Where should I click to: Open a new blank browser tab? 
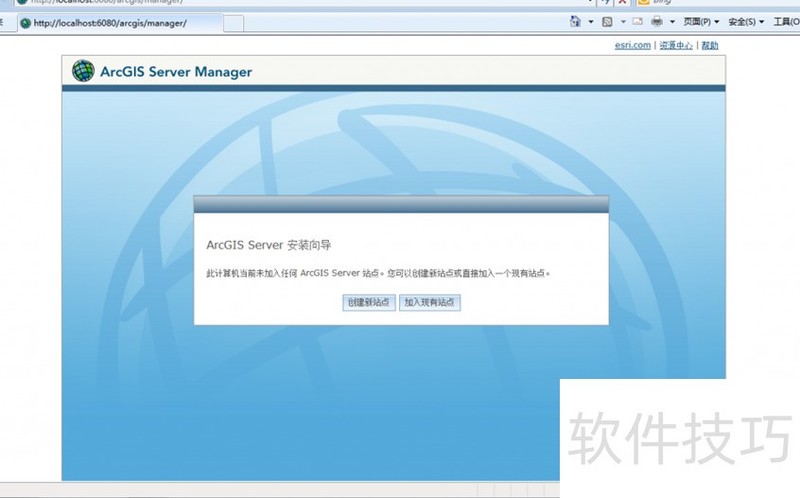[x=232, y=22]
